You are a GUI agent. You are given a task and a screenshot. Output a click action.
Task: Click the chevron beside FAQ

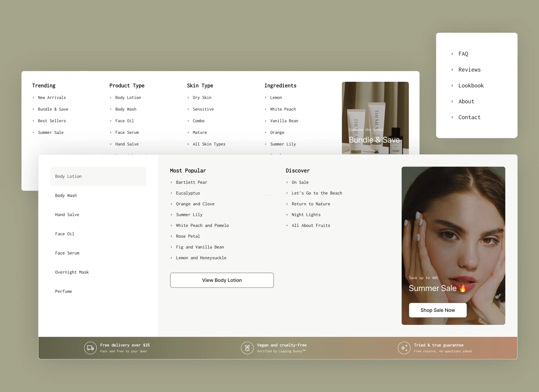point(452,54)
